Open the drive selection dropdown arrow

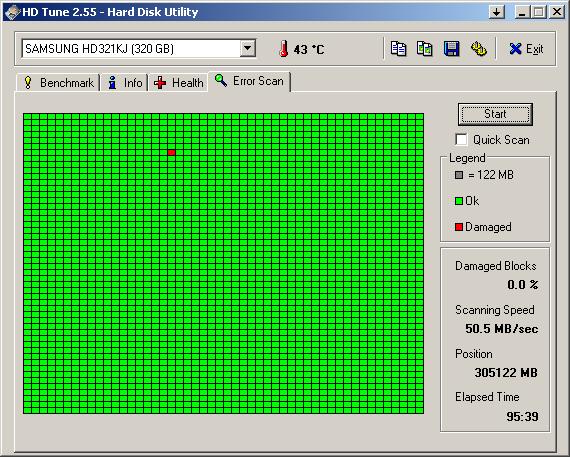tap(248, 48)
